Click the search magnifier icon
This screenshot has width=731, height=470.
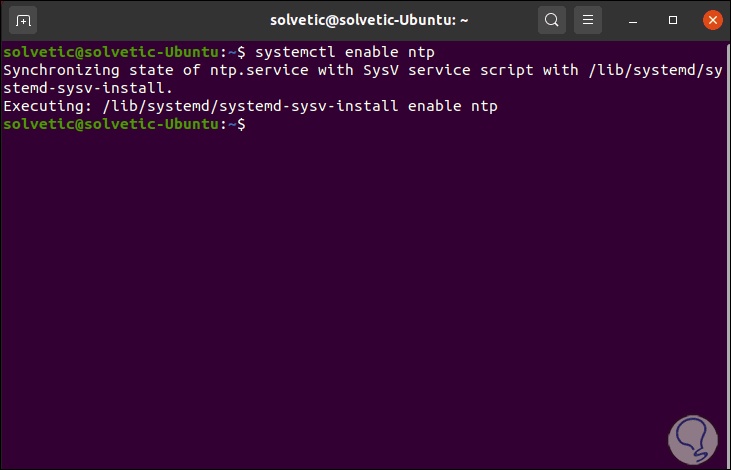551,19
